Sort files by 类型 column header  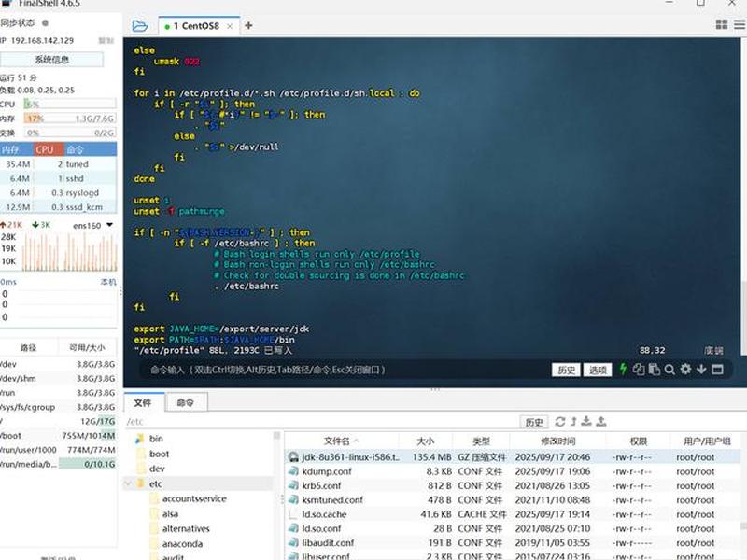coord(481,441)
